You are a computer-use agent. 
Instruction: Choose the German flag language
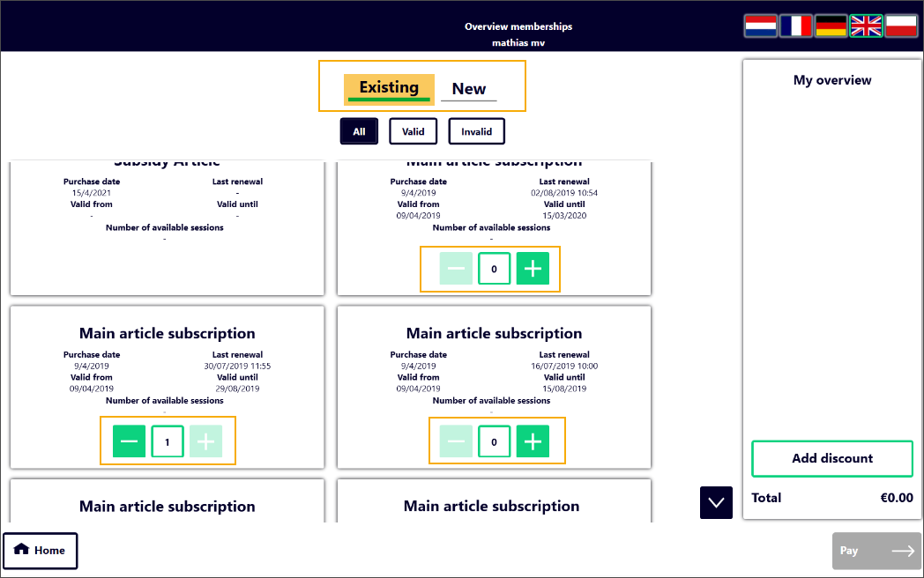point(831,26)
